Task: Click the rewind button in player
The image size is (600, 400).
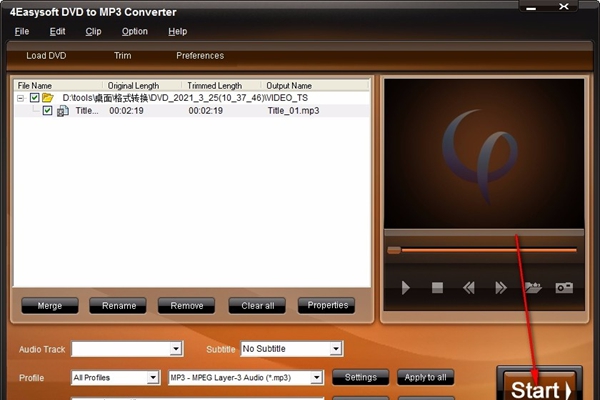Action: pos(469,287)
